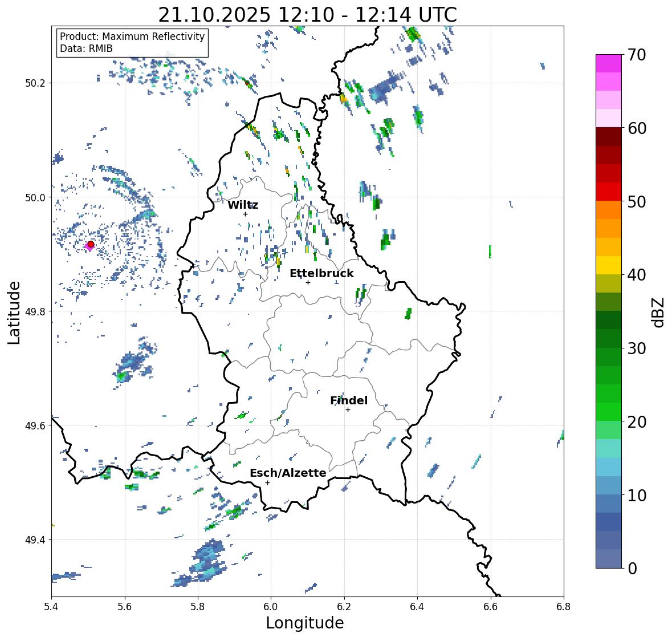
Task: Click the dBZ colorbar label
Action: pos(658,312)
